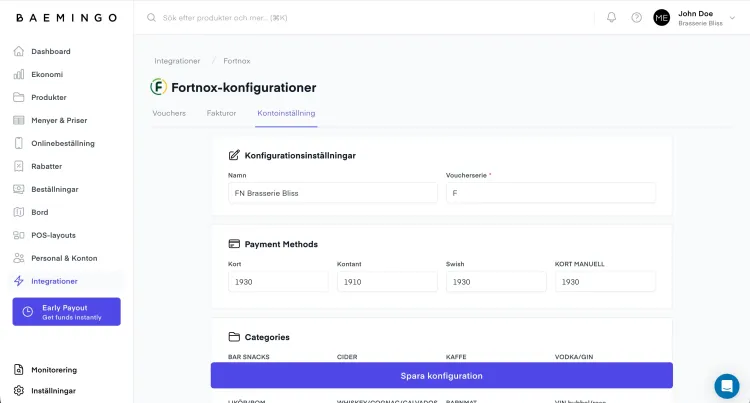This screenshot has width=750, height=403.
Task: Click the Dashboard home icon
Action: tap(19, 51)
